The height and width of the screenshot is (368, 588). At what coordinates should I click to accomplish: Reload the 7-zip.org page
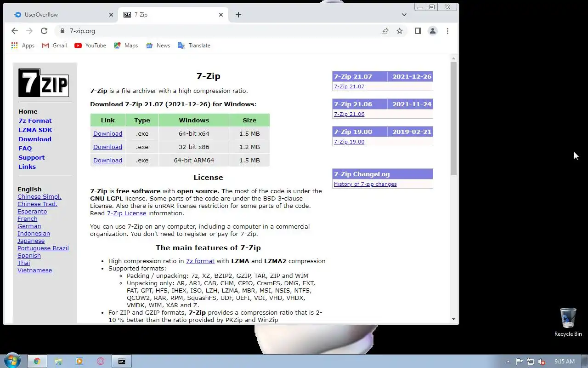click(44, 31)
